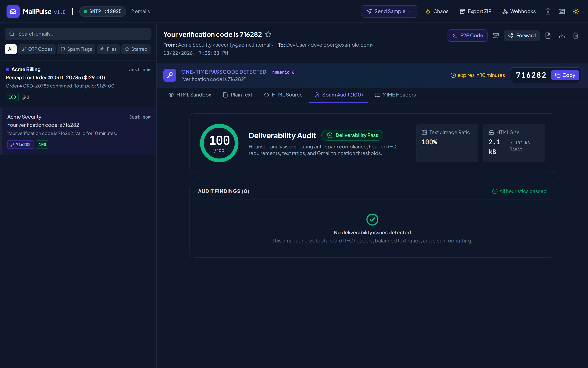Click the passcode key icon badge
The height and width of the screenshot is (368, 588).
point(170,75)
